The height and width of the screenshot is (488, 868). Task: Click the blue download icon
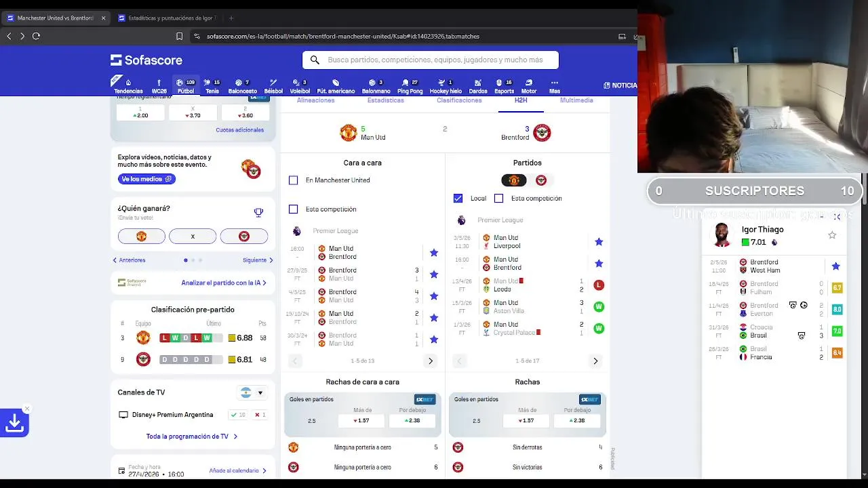pos(14,423)
